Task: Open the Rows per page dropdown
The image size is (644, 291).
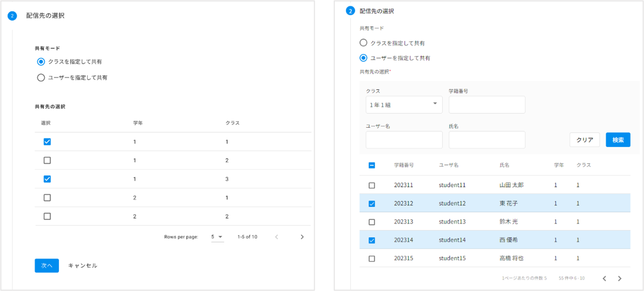Action: (217, 237)
